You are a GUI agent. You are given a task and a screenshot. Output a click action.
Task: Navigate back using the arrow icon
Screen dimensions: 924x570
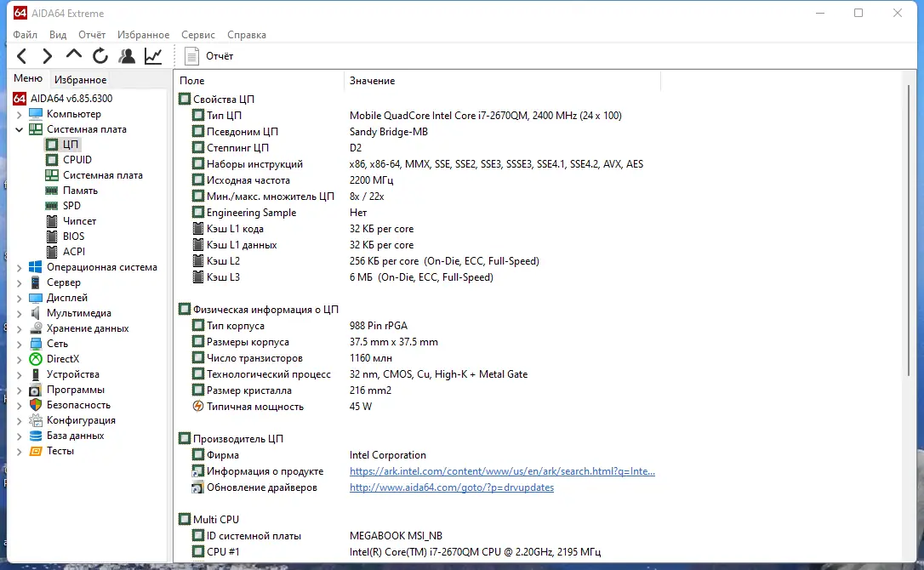21,55
